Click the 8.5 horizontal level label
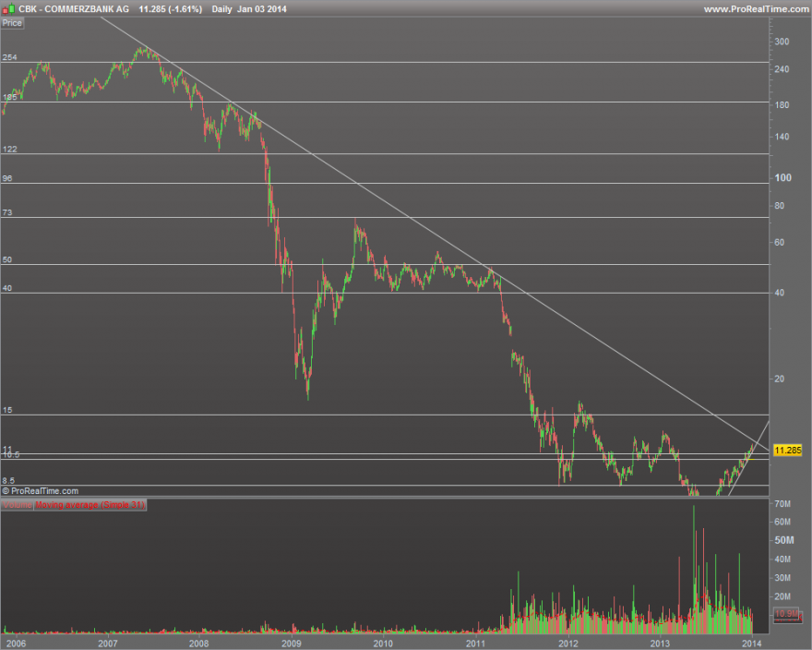Screen dimensions: 812x650 click(8, 480)
